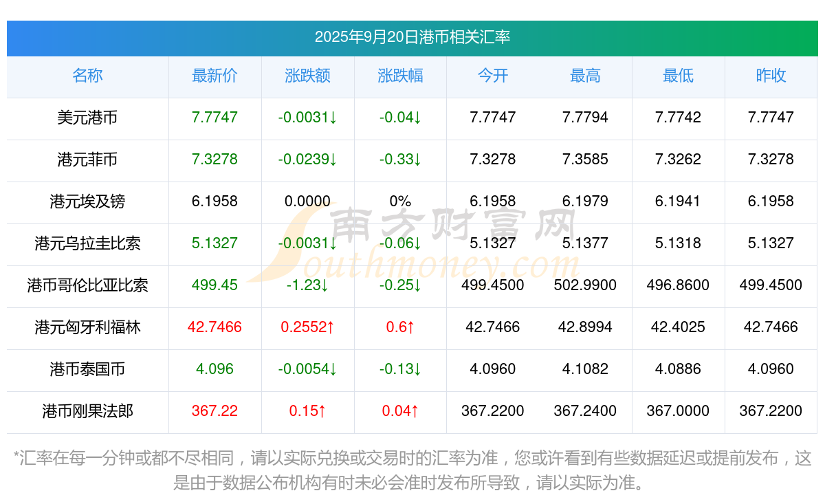
Task: Click the high value 7.7794
Action: (586, 118)
